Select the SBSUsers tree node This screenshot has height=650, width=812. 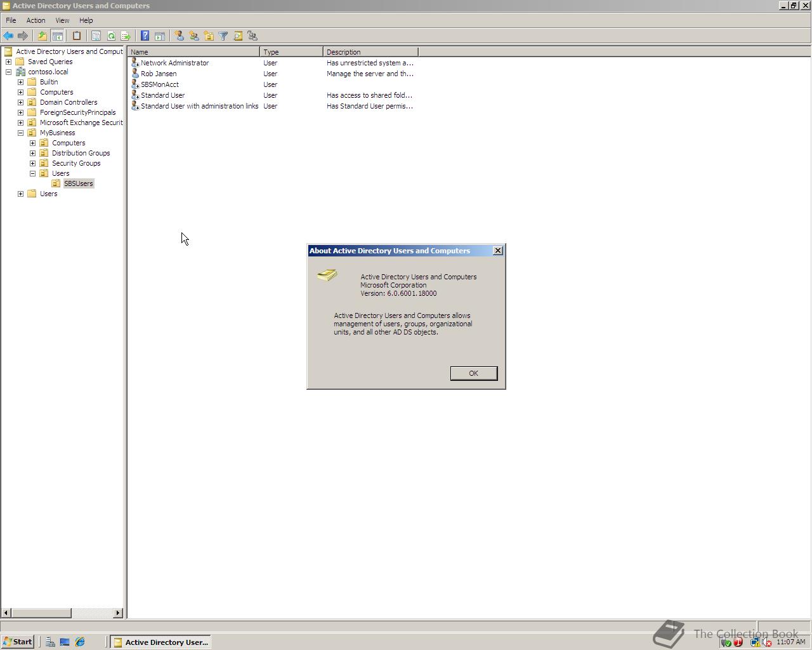click(79, 183)
